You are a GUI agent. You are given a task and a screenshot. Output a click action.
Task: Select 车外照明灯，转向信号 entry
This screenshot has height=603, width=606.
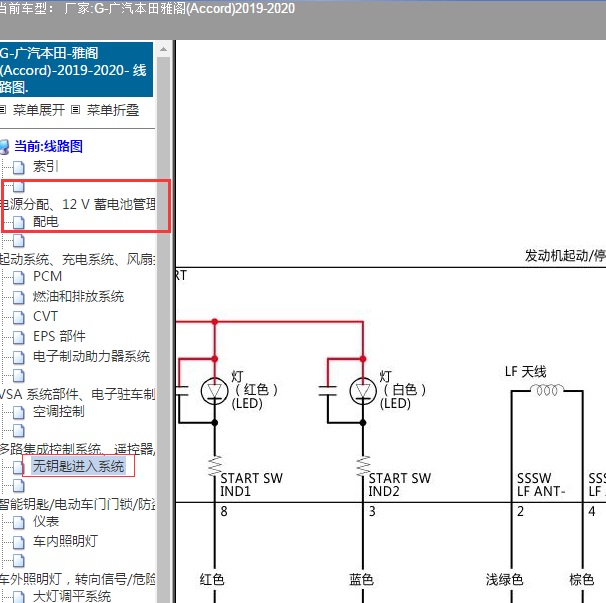pos(78,579)
